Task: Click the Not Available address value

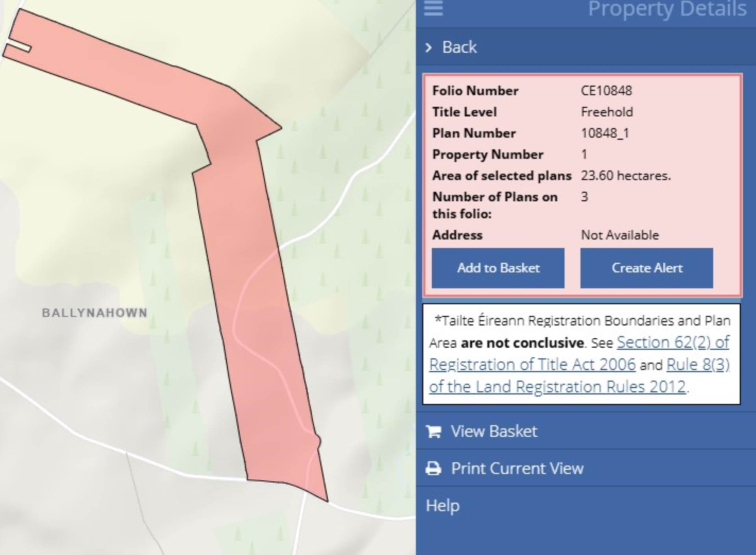Action: click(620, 235)
